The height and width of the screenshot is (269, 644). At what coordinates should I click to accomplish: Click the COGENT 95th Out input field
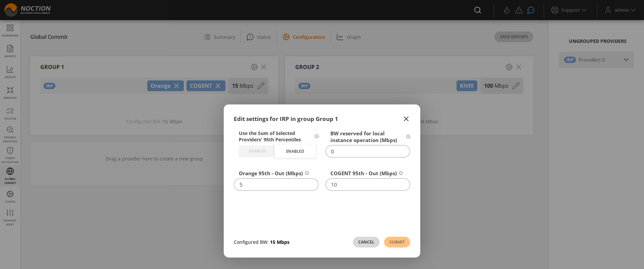pyautogui.click(x=368, y=185)
